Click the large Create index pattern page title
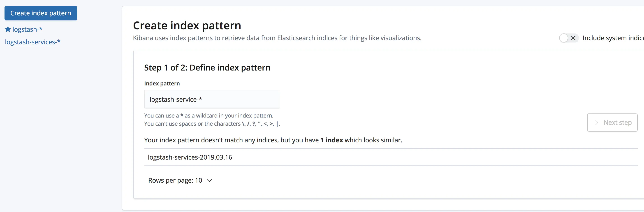644x212 pixels. click(x=187, y=26)
